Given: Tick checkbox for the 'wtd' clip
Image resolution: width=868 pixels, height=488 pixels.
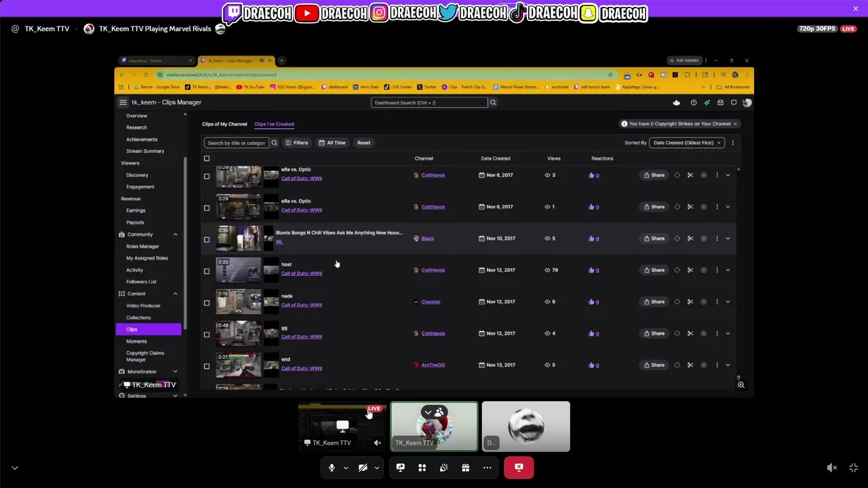Looking at the screenshot, I should click(207, 366).
